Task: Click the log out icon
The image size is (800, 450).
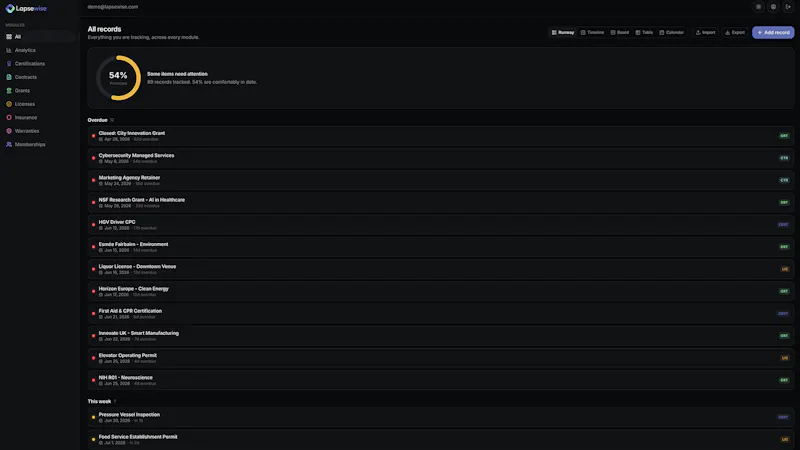Action: click(x=788, y=7)
